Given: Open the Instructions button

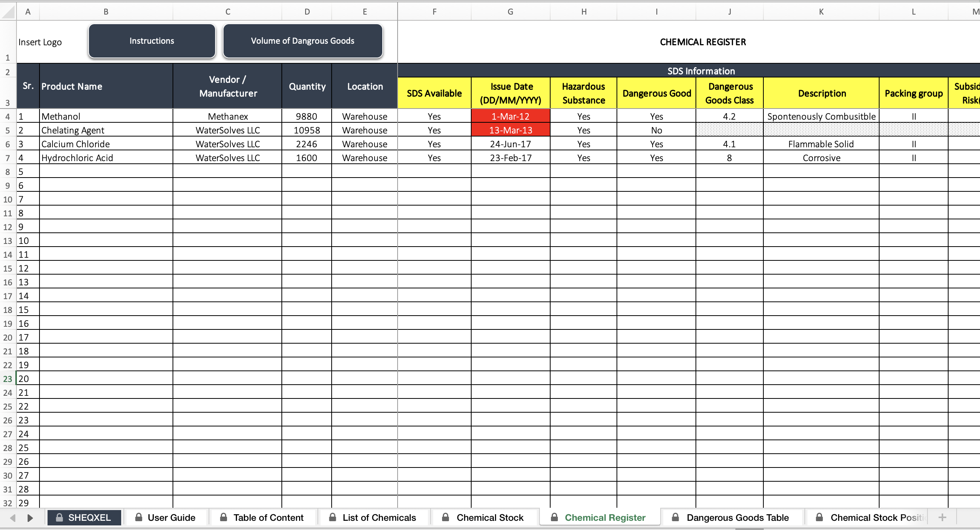Looking at the screenshot, I should (151, 41).
